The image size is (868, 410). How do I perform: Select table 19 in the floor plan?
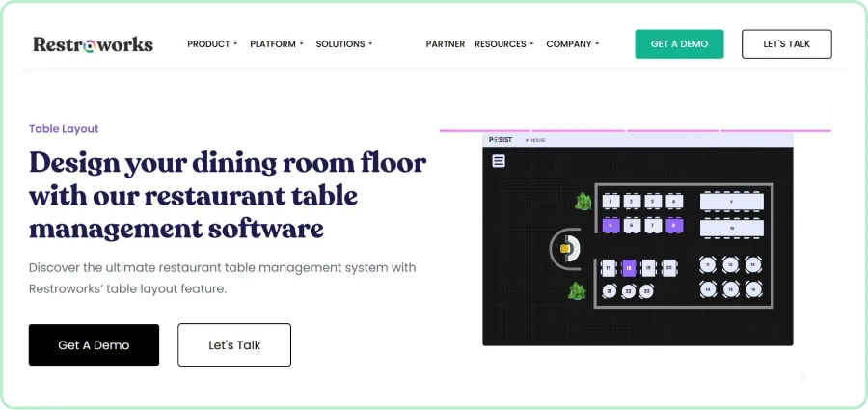click(x=649, y=268)
